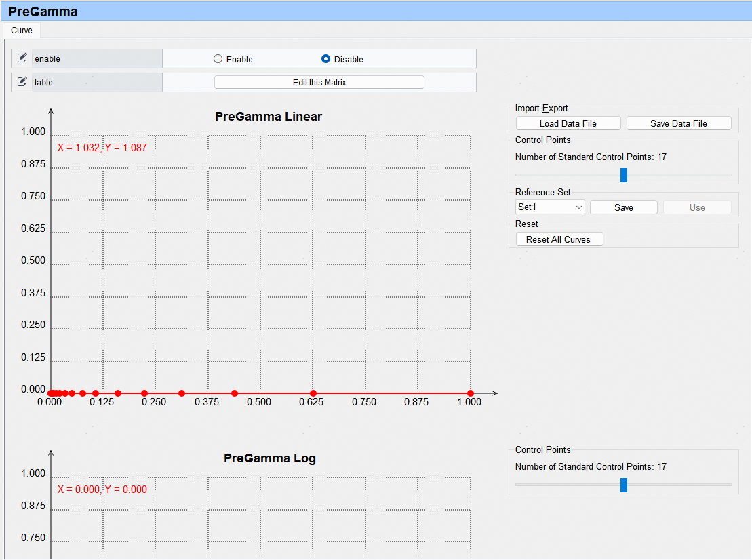Click the control point near X 0.160

tap(118, 393)
